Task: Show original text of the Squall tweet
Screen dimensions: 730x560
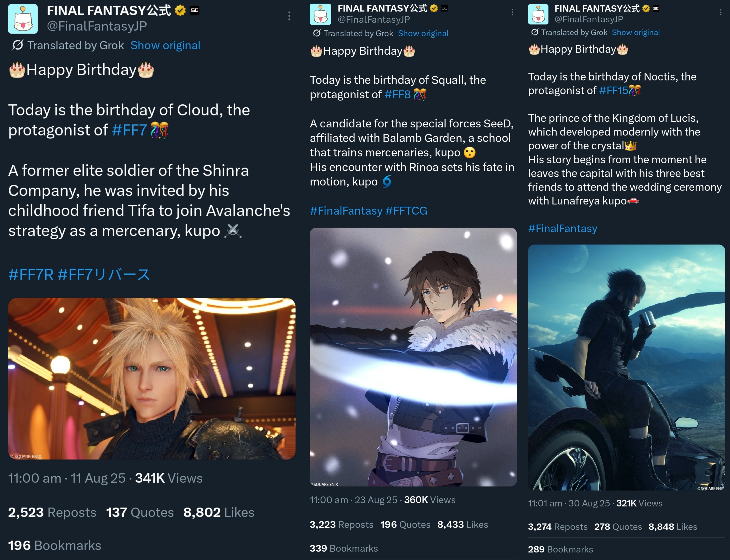Action: 423,33
